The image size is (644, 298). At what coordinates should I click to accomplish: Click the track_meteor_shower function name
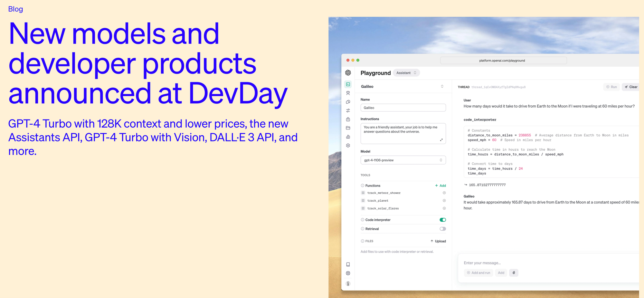pos(384,193)
